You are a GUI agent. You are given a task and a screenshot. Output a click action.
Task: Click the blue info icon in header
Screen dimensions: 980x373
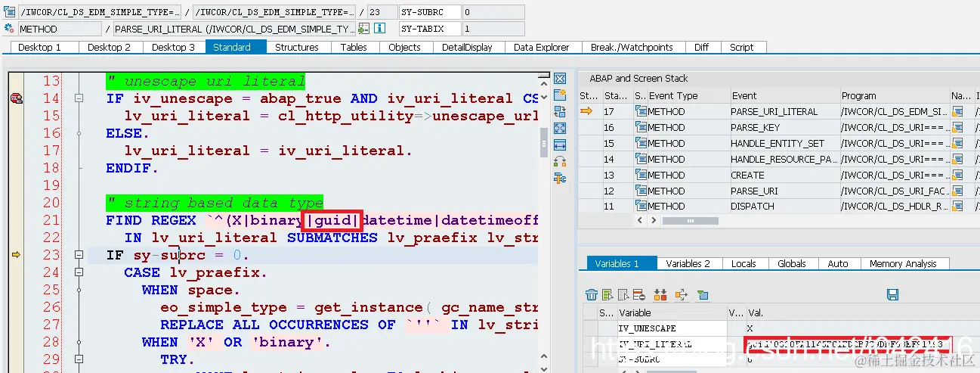380,29
